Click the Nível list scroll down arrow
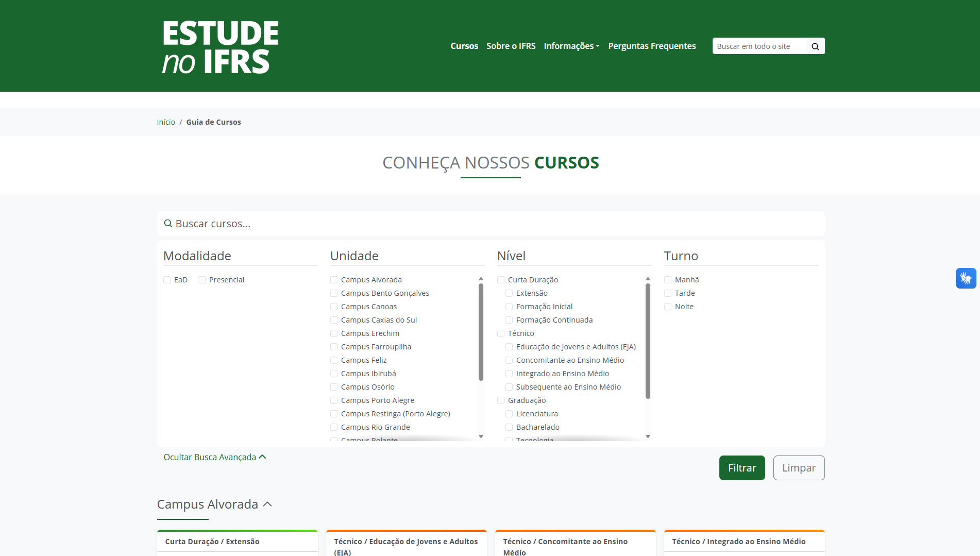The height and width of the screenshot is (556, 980). click(648, 436)
